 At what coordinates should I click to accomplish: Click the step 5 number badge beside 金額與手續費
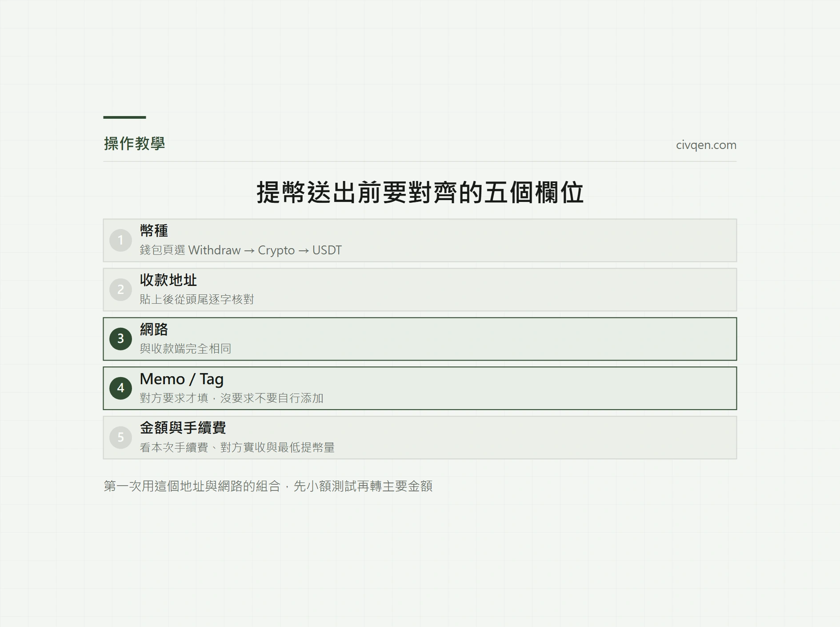[120, 438]
